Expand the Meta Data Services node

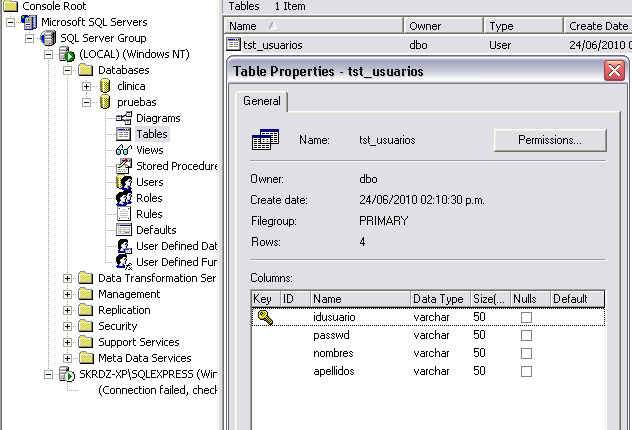(x=67, y=358)
